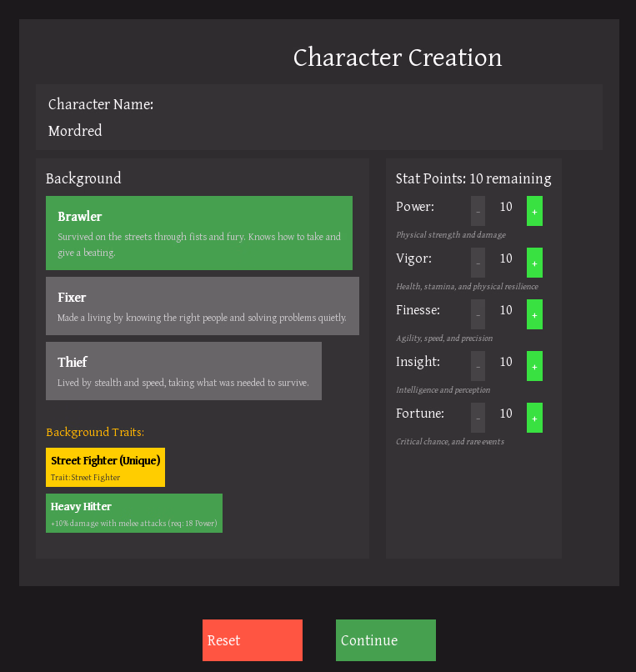The height and width of the screenshot is (672, 636).
Task: Decrease Insight stat with minus button
Action: pyautogui.click(x=478, y=367)
